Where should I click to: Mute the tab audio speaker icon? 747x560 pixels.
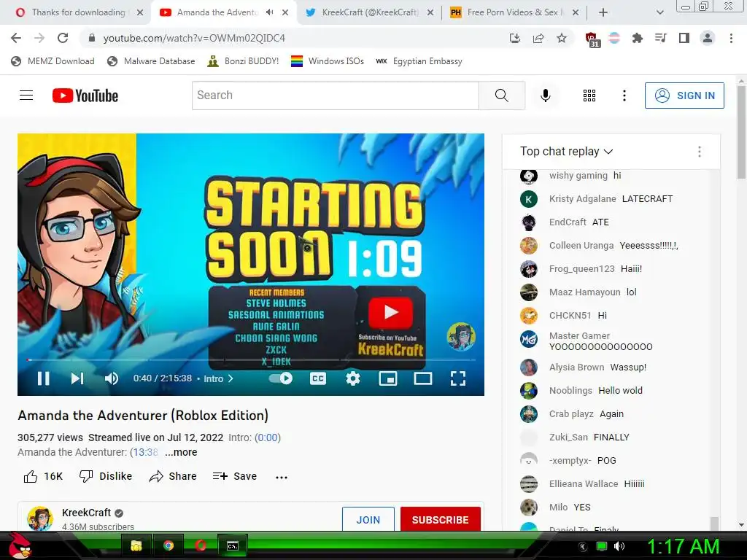270,12
